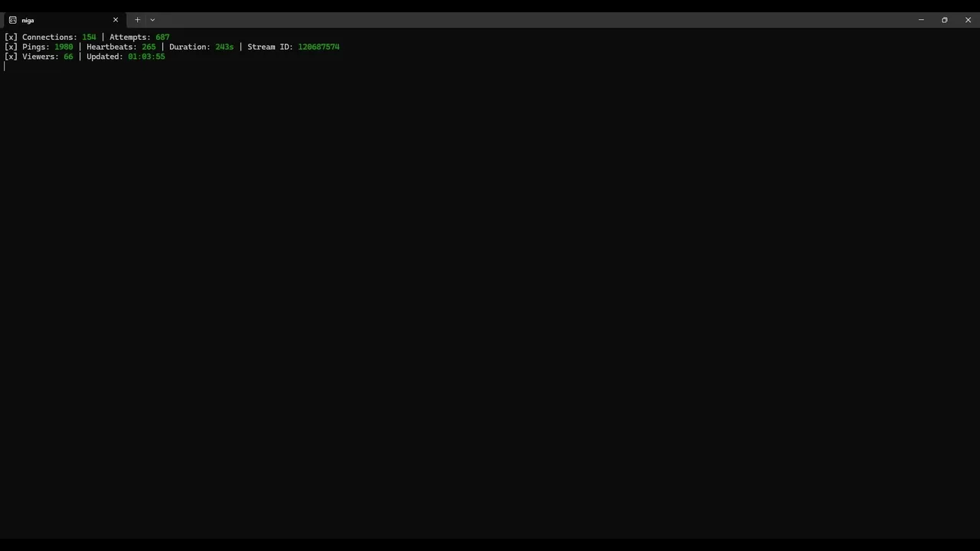Close the terminal window
Screen dimensions: 980x551
tap(968, 20)
